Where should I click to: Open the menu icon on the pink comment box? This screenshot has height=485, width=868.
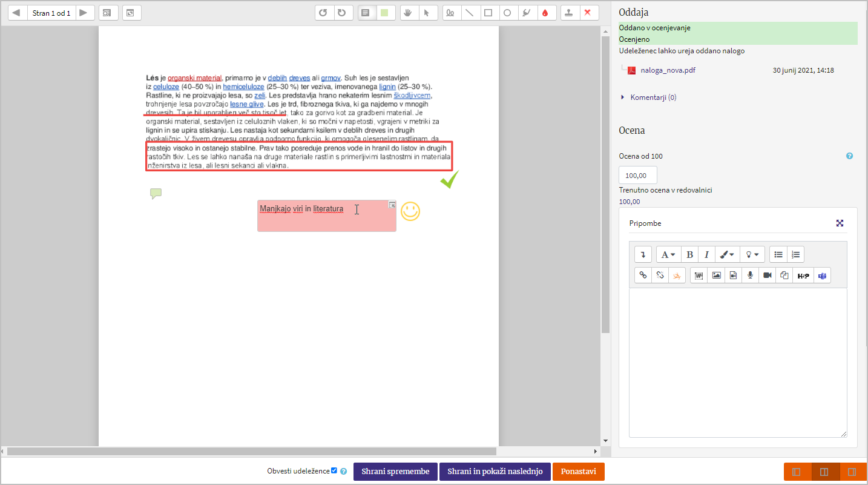click(392, 205)
